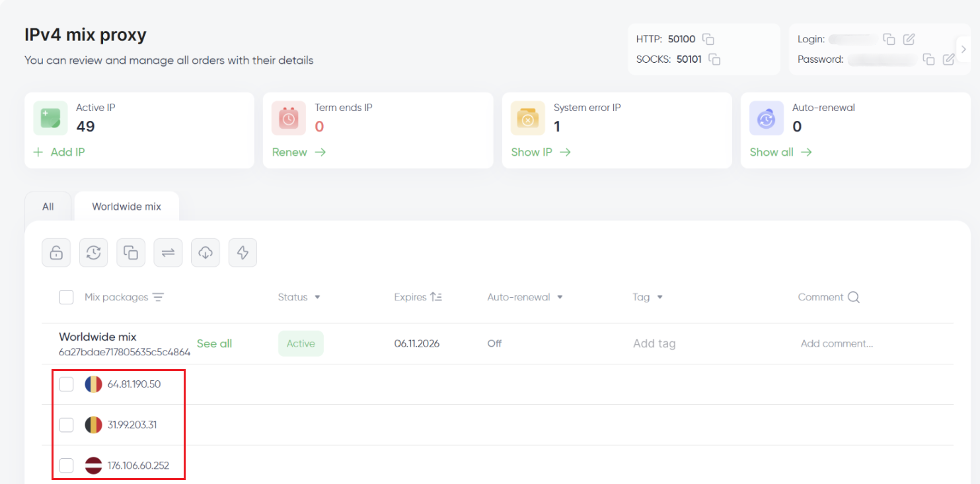Select the 31.99.203.31 checkbox
Image resolution: width=980 pixels, height=484 pixels.
66,425
